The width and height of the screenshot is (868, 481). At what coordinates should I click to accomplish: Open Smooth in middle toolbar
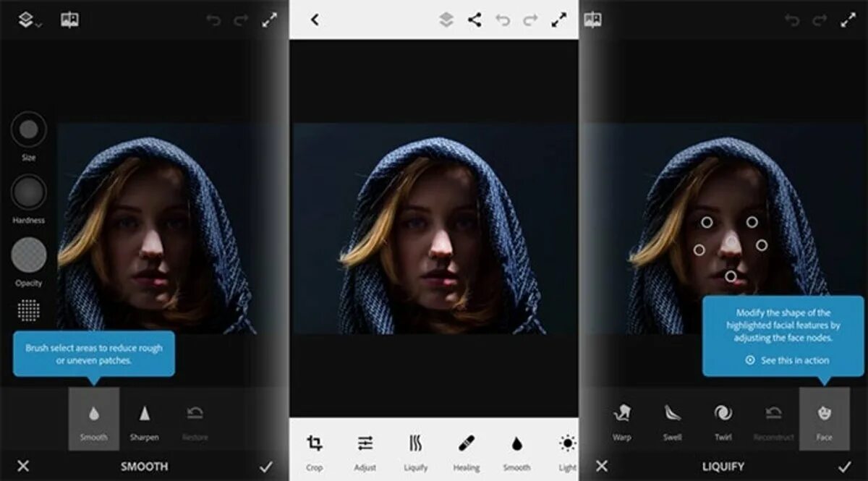click(516, 452)
